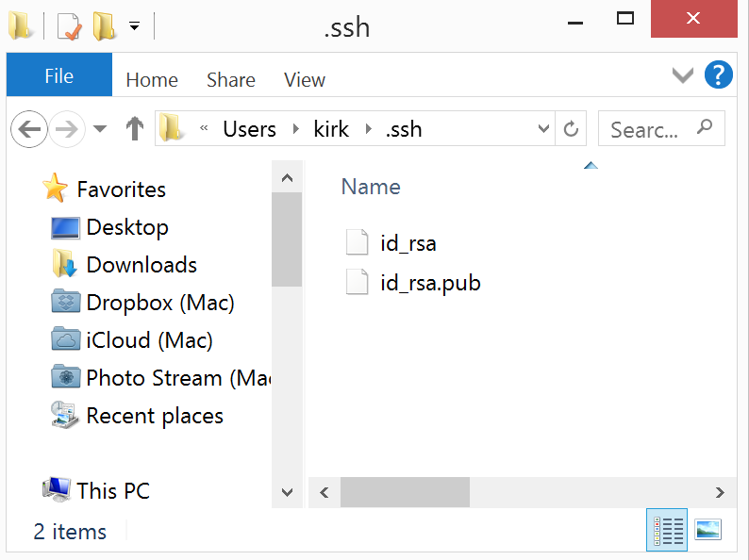Image resolution: width=749 pixels, height=560 pixels.
Task: Close the .ssh window
Action: click(x=693, y=19)
